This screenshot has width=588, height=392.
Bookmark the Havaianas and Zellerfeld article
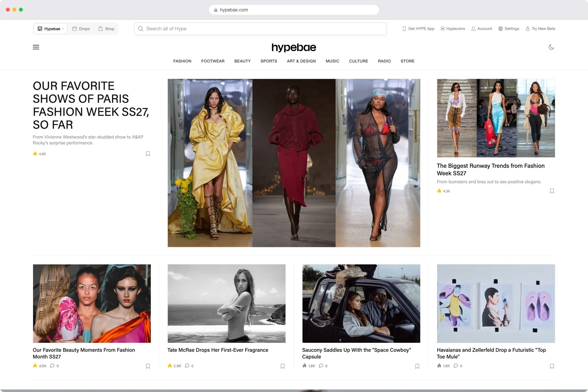point(552,366)
